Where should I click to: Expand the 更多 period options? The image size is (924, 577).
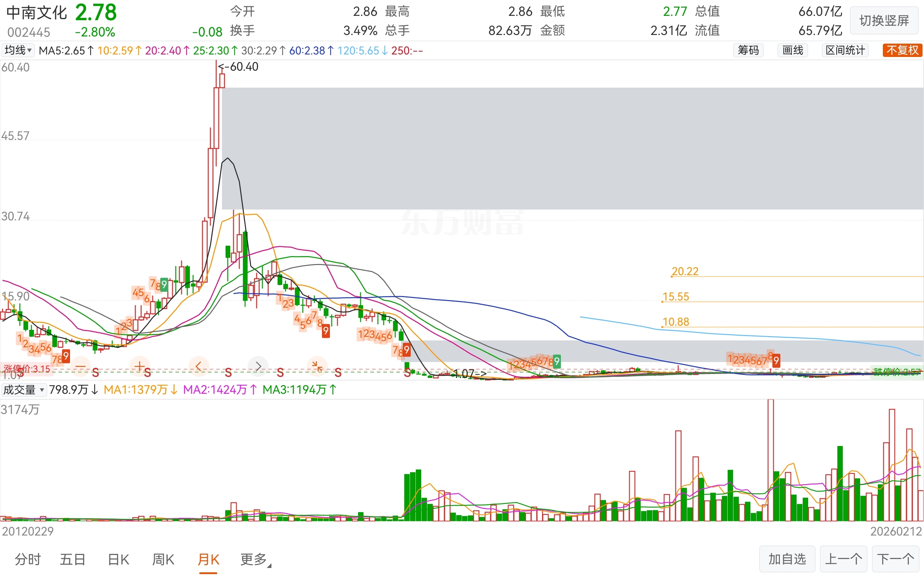coord(253,559)
